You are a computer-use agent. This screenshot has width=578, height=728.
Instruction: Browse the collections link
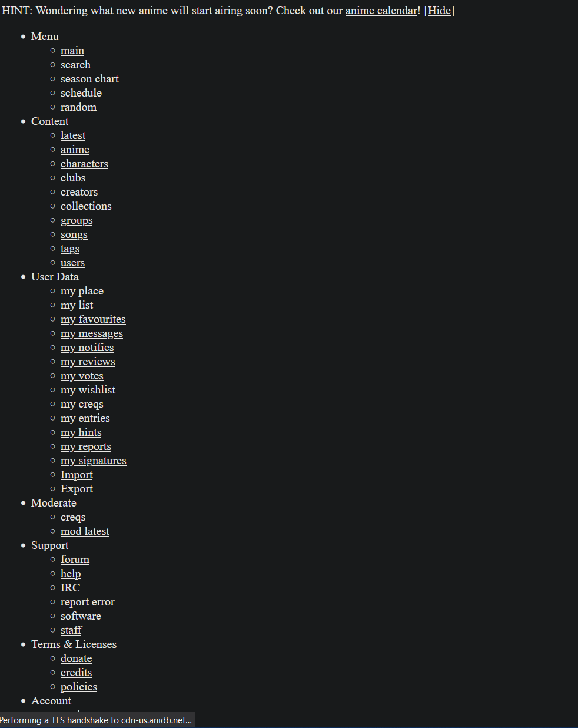(86, 206)
